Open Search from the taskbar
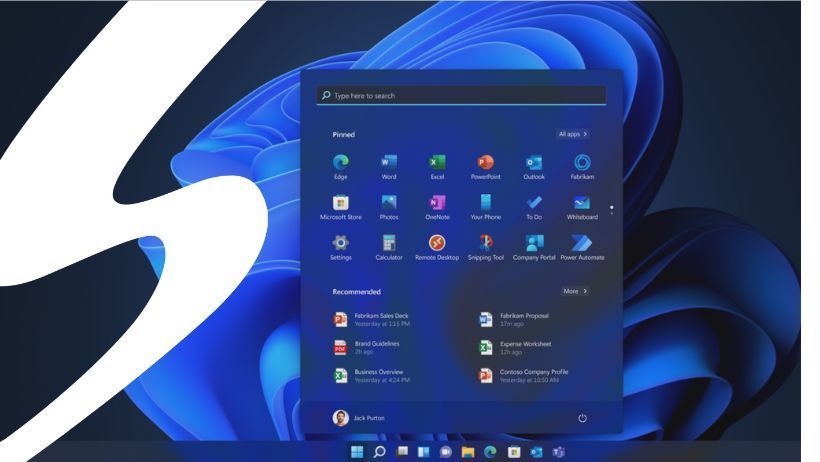The image size is (820, 462). (x=380, y=452)
